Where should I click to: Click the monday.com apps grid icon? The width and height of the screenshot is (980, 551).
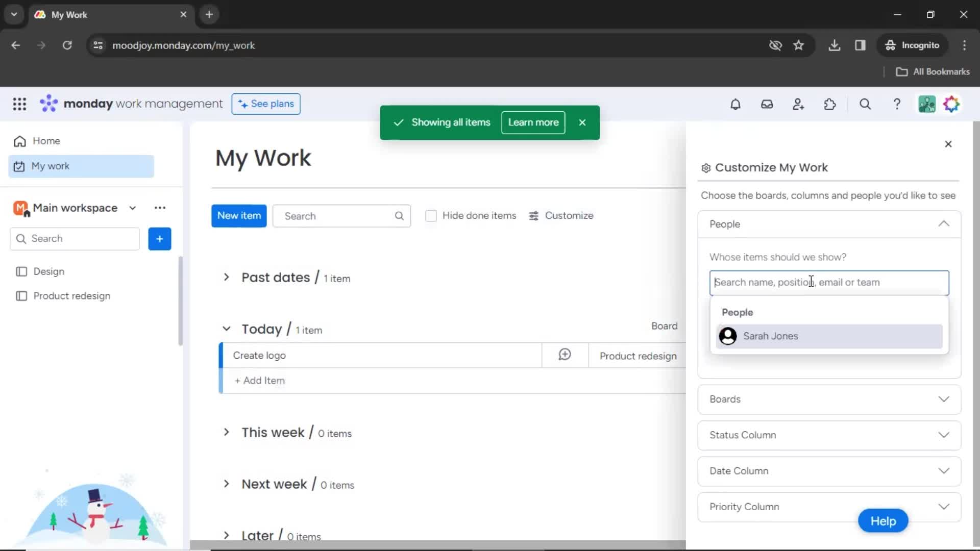19,104
